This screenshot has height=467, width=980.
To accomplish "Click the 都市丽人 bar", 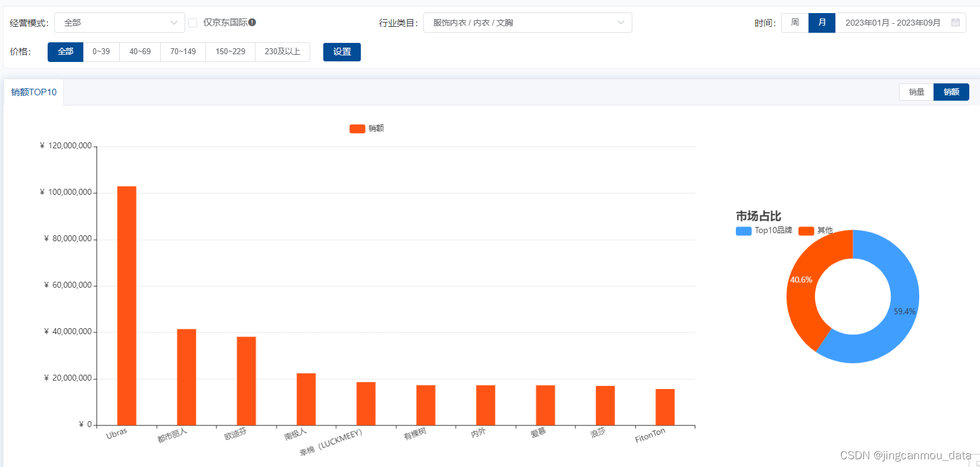I will point(186,377).
